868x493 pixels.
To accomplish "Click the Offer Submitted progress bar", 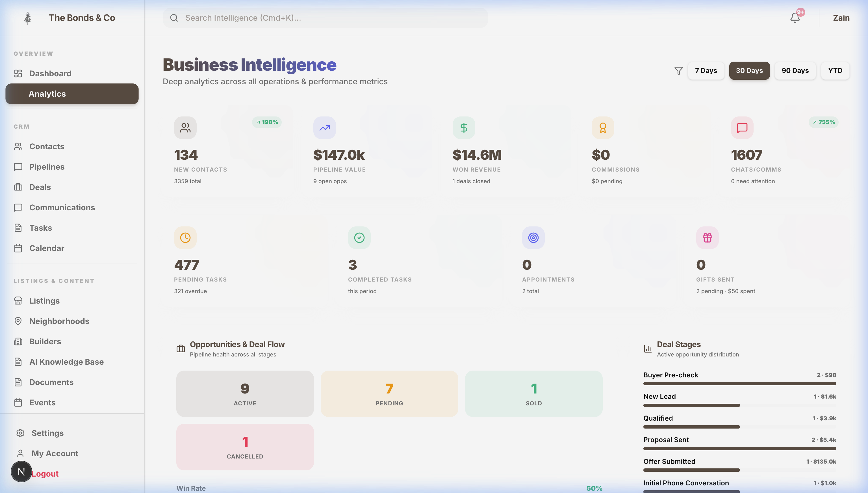I will pos(740,470).
